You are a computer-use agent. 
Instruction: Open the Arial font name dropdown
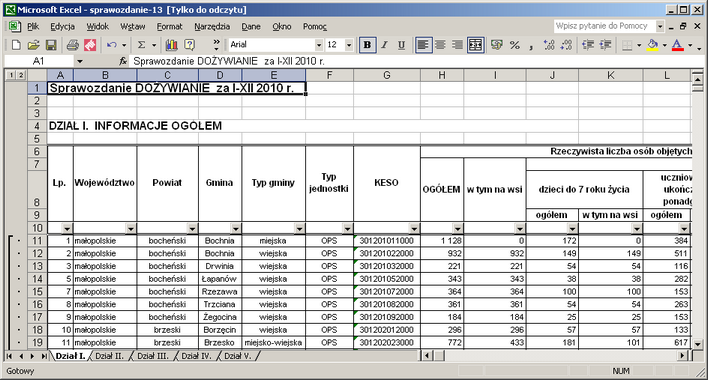(319, 45)
